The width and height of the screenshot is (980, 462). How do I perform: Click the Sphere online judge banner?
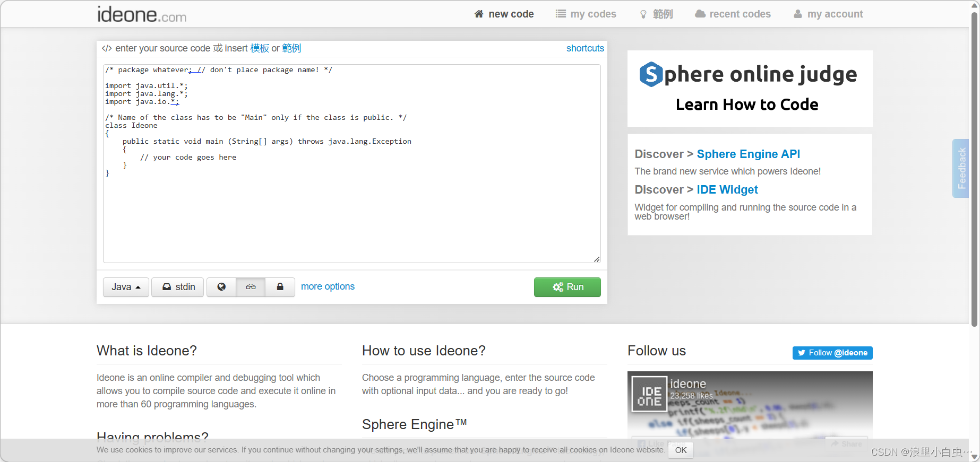pos(750,89)
